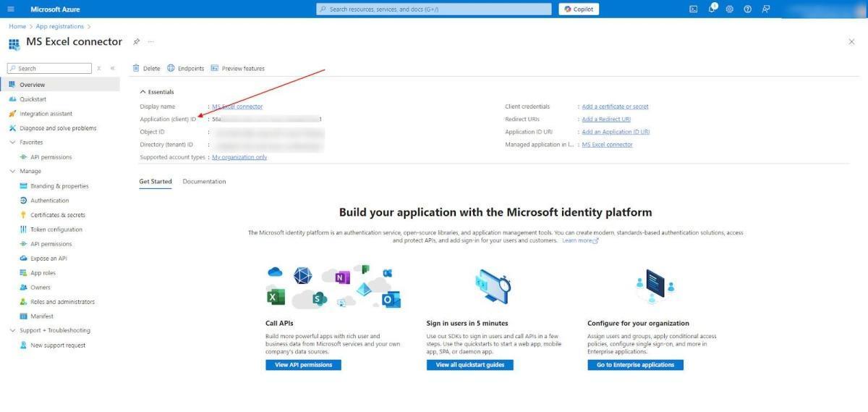
Task: Open the Azure portal hamburger menu
Action: point(11,9)
